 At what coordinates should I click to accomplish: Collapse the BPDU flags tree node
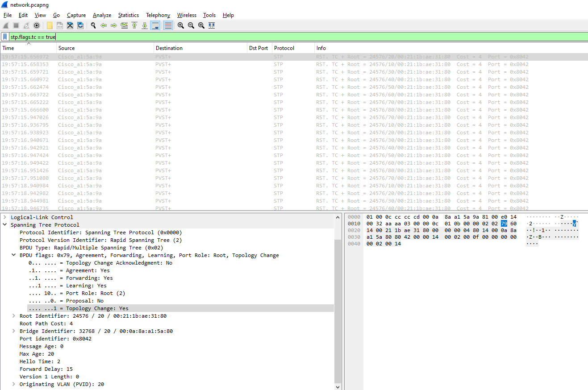(14, 255)
